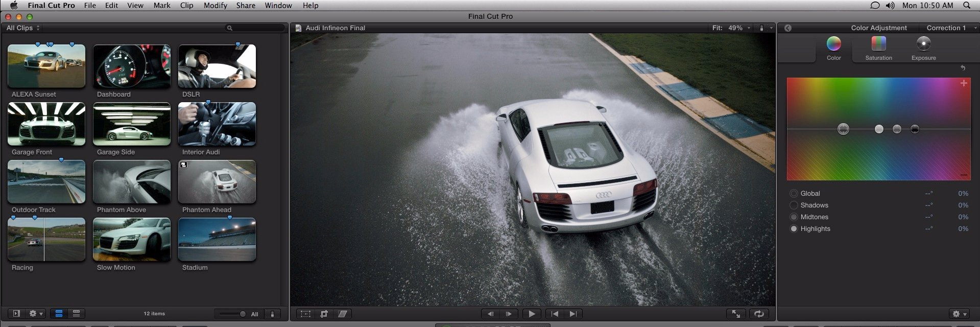This screenshot has width=980, height=327.
Task: Switch to the Saturation pane
Action: (878, 49)
